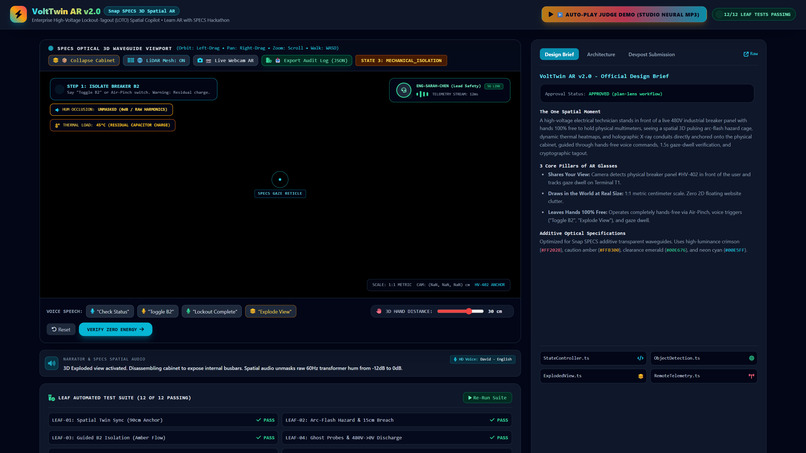Click the Step 1: Isolate Breaker B2 card

coord(134,89)
